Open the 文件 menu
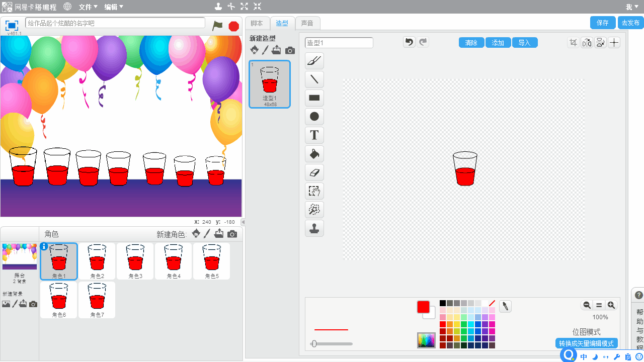 (x=88, y=7)
